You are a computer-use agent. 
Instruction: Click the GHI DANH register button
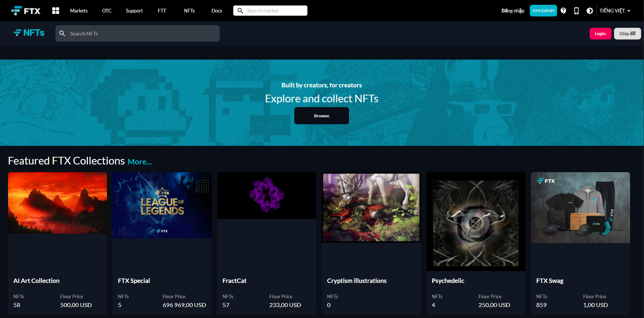point(543,11)
